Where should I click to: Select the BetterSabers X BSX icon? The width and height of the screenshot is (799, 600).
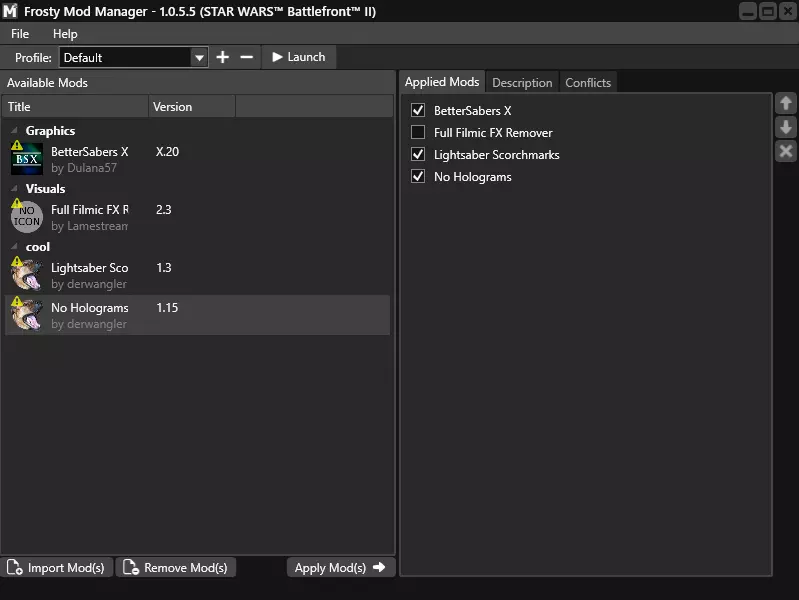click(27, 159)
